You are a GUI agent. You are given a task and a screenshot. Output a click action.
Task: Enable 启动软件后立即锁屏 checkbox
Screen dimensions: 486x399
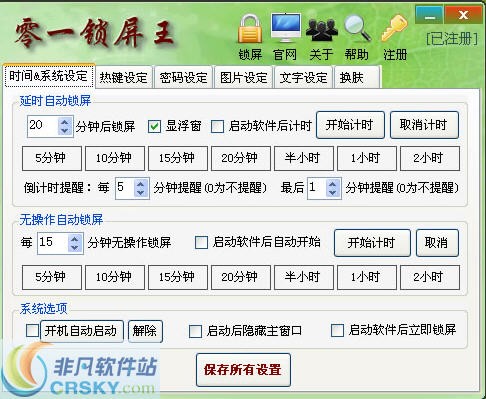(x=337, y=331)
